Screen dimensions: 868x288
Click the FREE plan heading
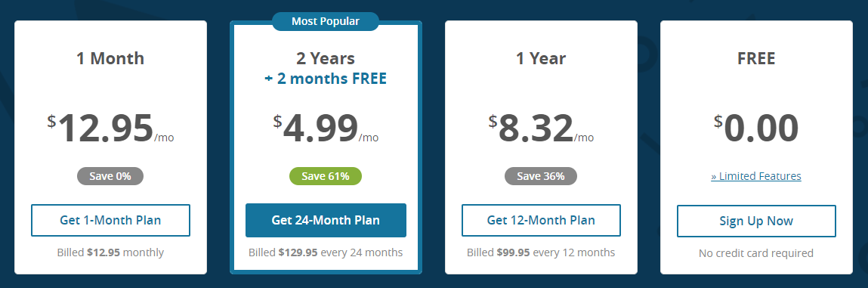(756, 58)
